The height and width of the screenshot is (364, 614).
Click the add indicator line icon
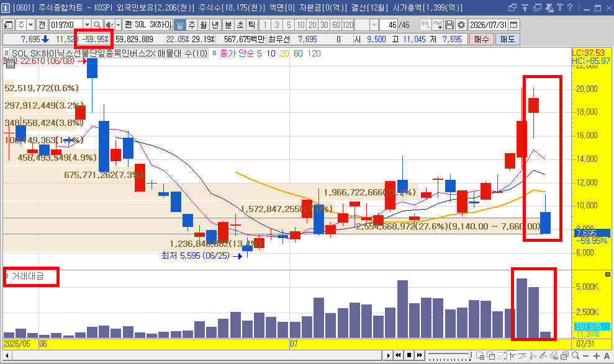(438, 25)
